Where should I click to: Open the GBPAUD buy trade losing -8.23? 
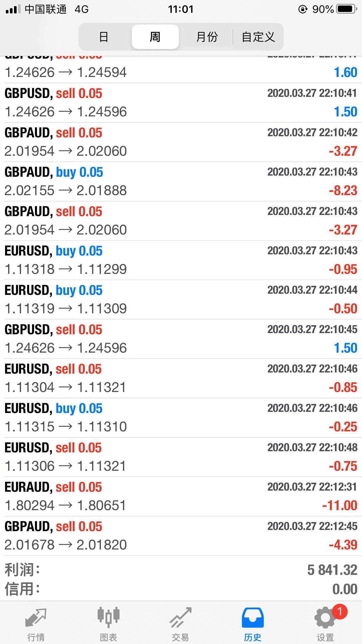[181, 181]
